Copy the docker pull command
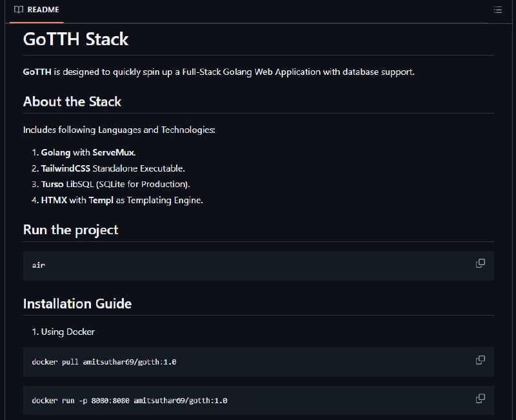The image size is (516, 420). coord(480,360)
